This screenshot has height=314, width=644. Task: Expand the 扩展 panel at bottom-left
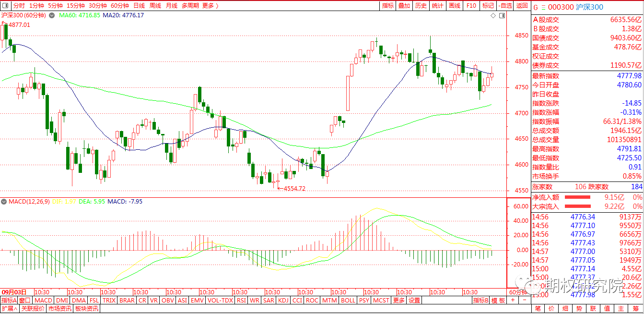(x=9, y=309)
